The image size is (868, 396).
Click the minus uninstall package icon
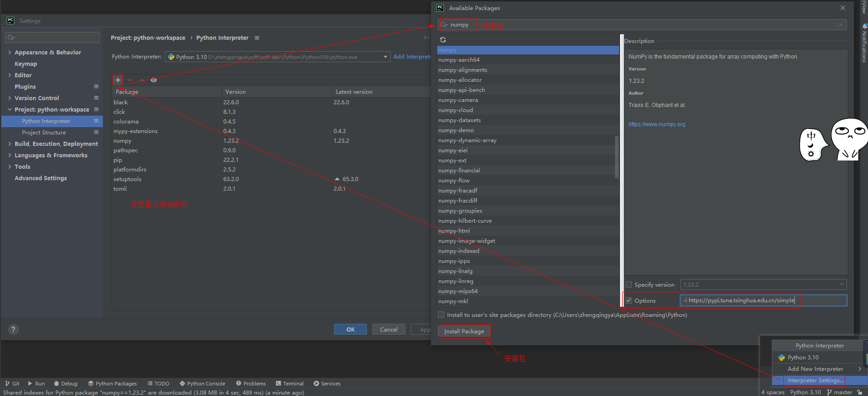130,80
